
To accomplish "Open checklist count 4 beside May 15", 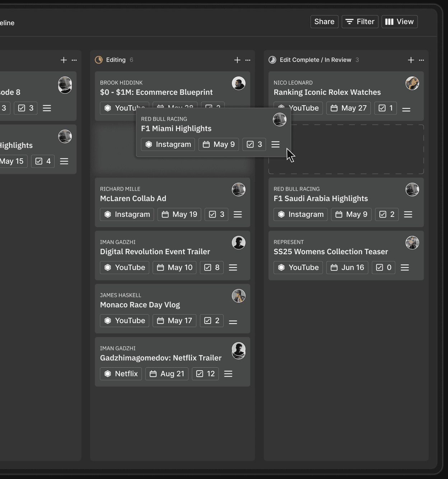I will point(43,161).
